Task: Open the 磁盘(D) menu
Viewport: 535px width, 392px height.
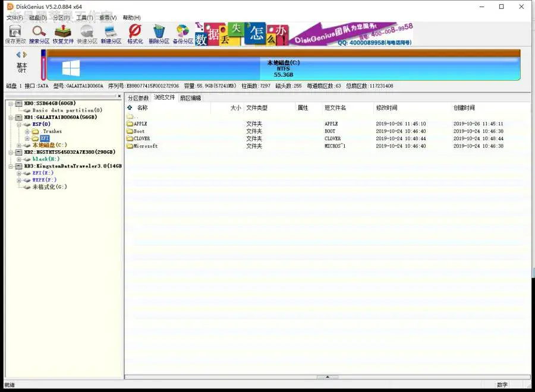Action: [37, 18]
